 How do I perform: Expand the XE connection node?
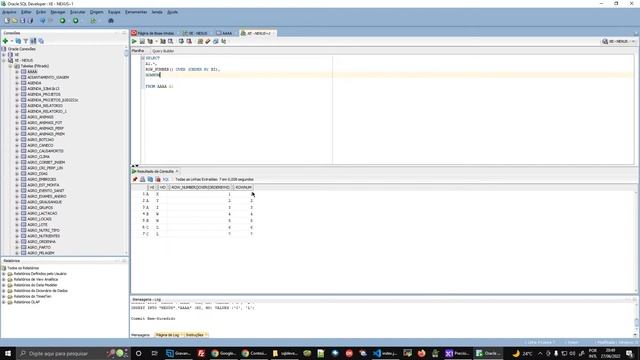point(4,54)
